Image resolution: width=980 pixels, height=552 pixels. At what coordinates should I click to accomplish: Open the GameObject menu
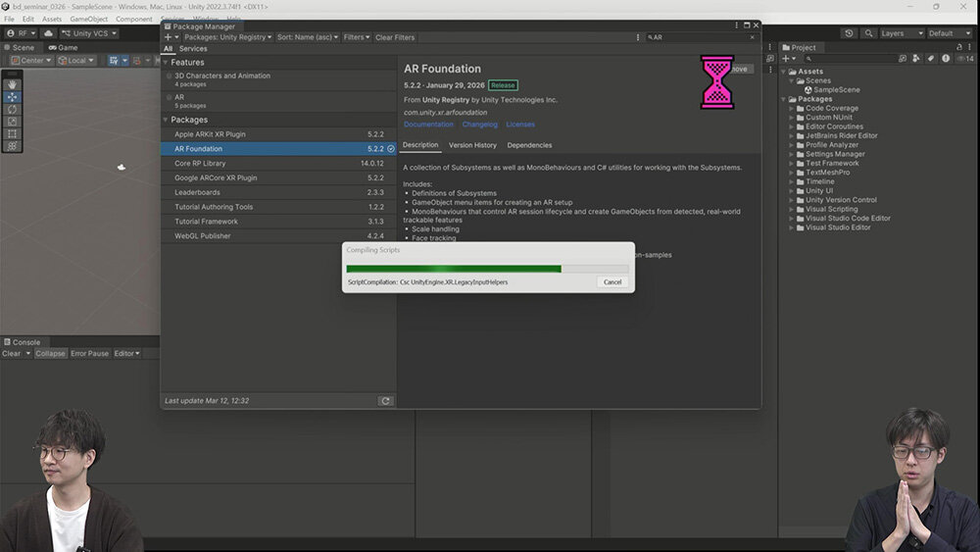point(88,19)
